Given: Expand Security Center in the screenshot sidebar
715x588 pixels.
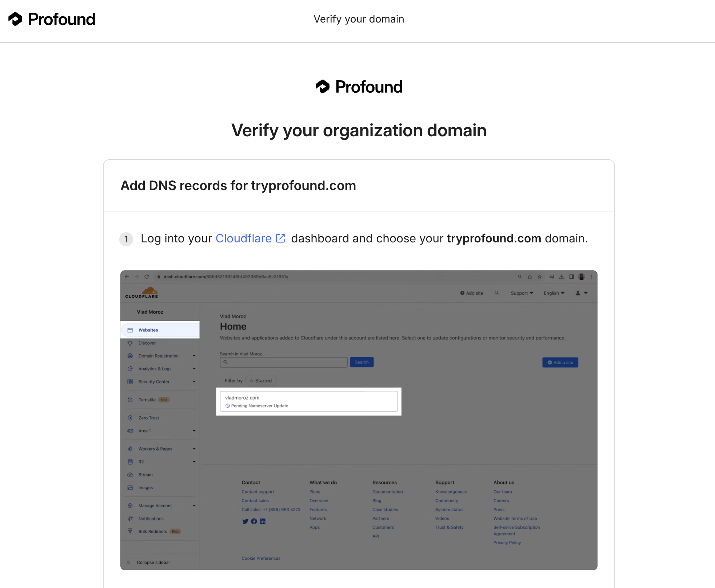Looking at the screenshot, I should point(194,382).
